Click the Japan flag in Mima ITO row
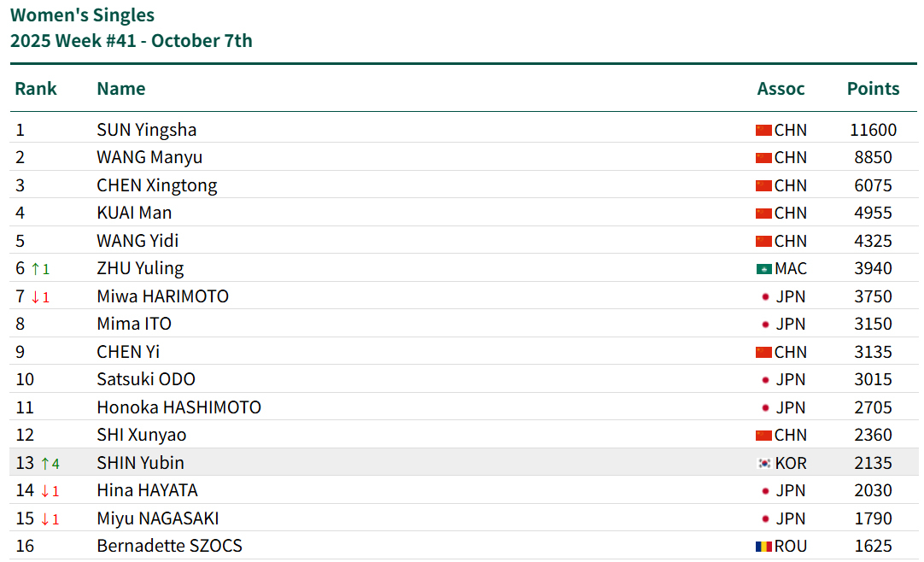This screenshot has height=562, width=924. click(x=765, y=325)
